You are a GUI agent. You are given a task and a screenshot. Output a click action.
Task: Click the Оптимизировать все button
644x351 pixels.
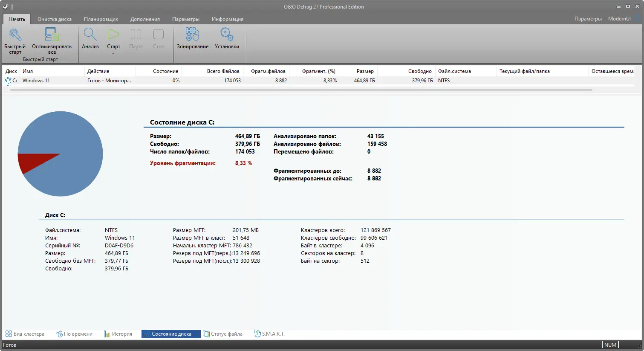tap(52, 41)
